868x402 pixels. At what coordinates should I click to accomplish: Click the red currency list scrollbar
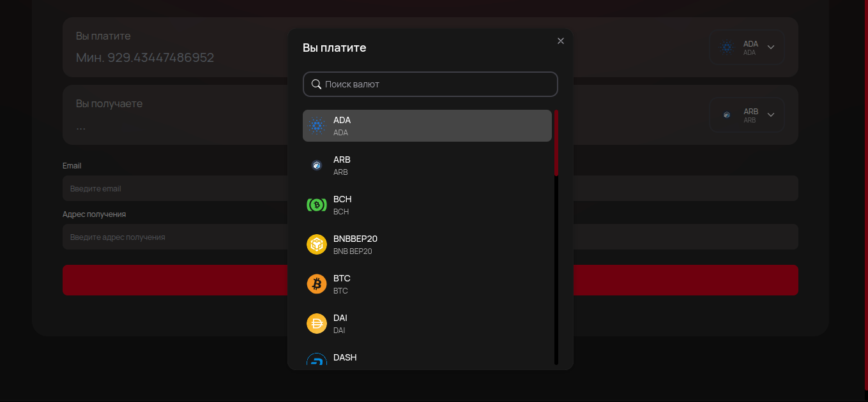(556, 143)
